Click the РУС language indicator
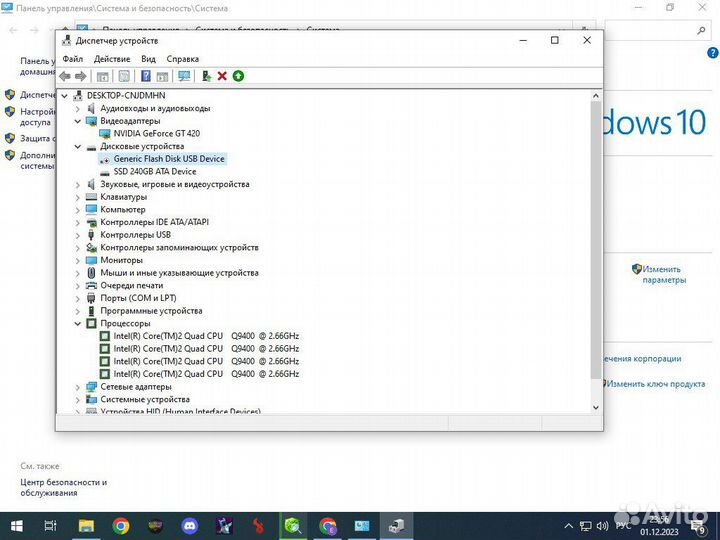Image resolution: width=720 pixels, height=540 pixels. pos(623,526)
